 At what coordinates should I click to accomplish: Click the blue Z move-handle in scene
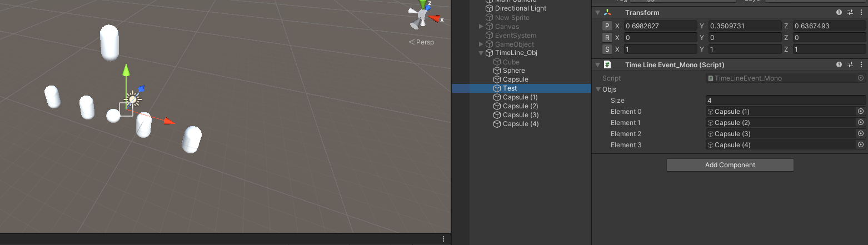pyautogui.click(x=141, y=89)
